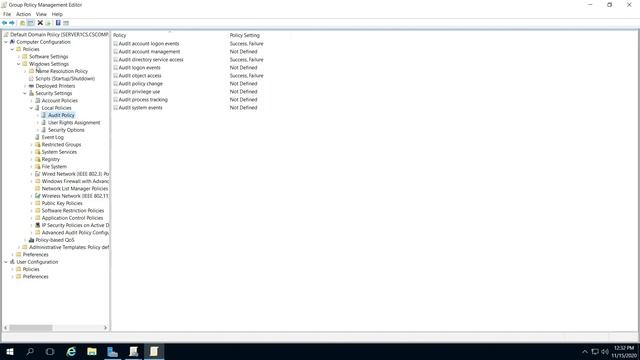The height and width of the screenshot is (360, 640).
Task: Click the Wireless Network (IEEE 802.11) node icon
Action: (x=38, y=196)
